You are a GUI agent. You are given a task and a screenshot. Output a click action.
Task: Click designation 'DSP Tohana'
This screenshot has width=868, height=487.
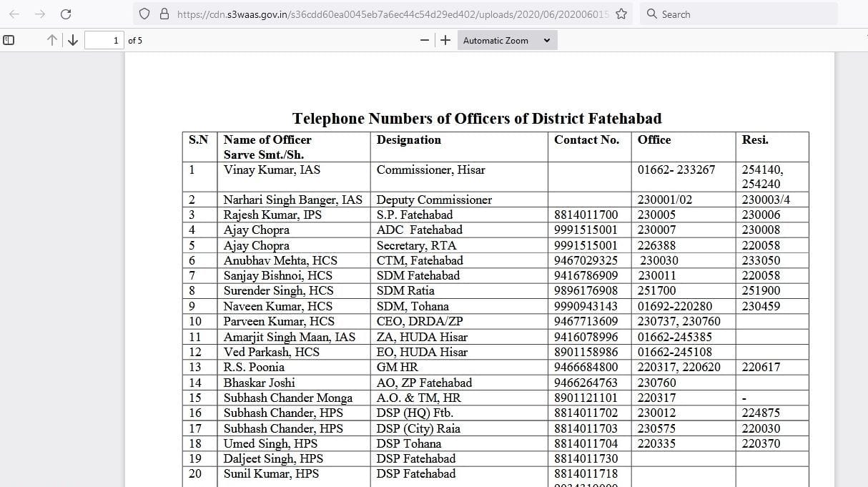(x=409, y=443)
